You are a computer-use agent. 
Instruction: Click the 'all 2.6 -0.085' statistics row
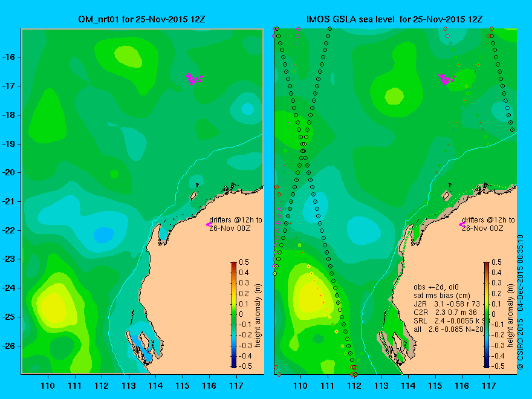449,329
